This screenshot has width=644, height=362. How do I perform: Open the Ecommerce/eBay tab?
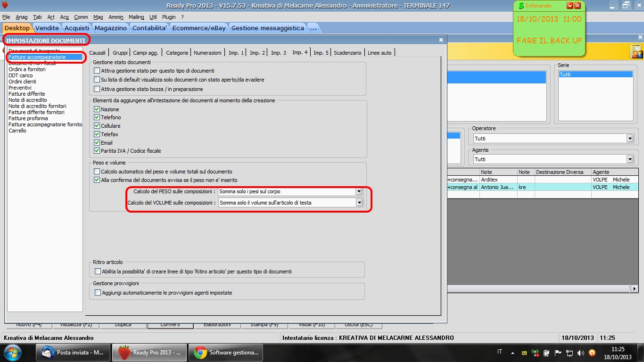(x=199, y=28)
